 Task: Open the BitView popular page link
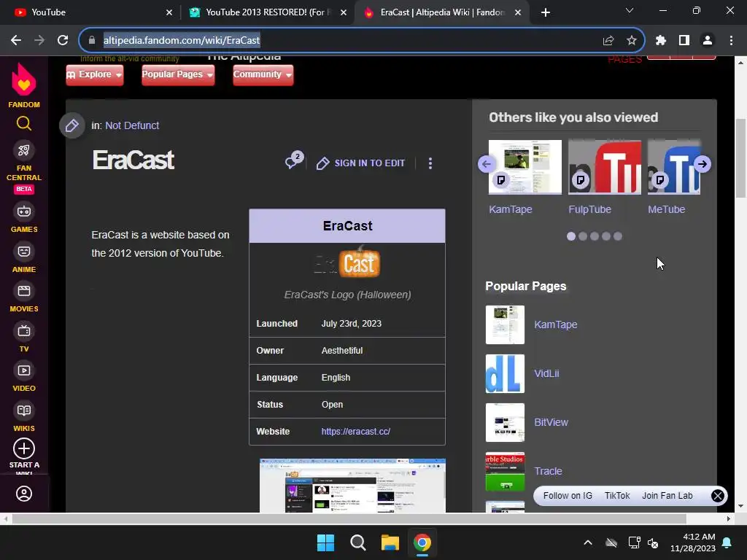tap(551, 422)
